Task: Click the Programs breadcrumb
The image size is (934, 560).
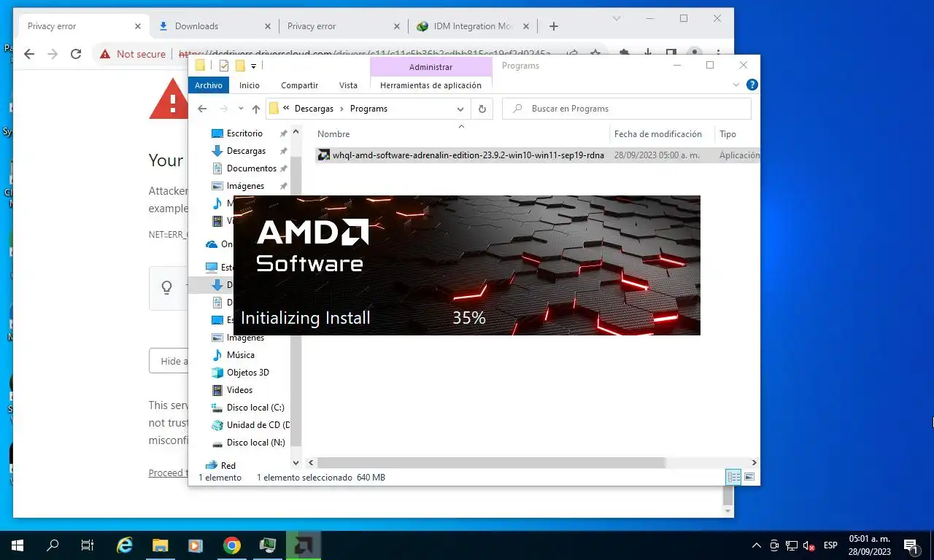Action: [368, 109]
